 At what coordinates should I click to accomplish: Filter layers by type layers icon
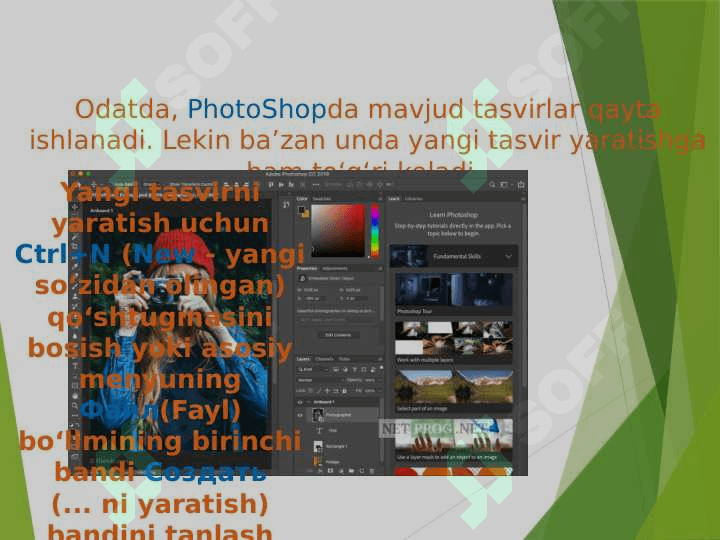pos(354,369)
